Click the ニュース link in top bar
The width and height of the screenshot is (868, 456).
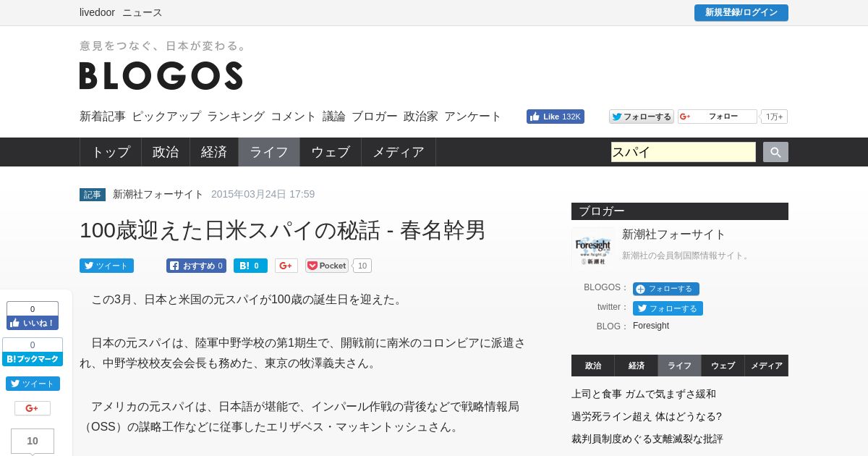click(x=142, y=12)
